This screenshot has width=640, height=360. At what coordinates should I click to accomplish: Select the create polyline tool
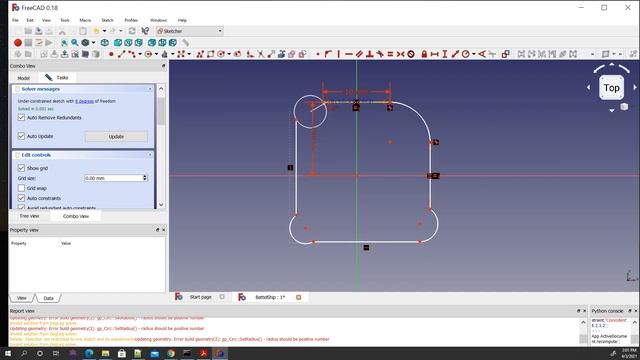[x=200, y=54]
